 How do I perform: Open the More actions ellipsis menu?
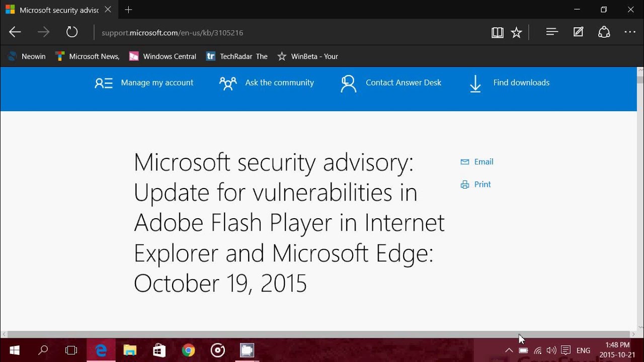(x=630, y=32)
